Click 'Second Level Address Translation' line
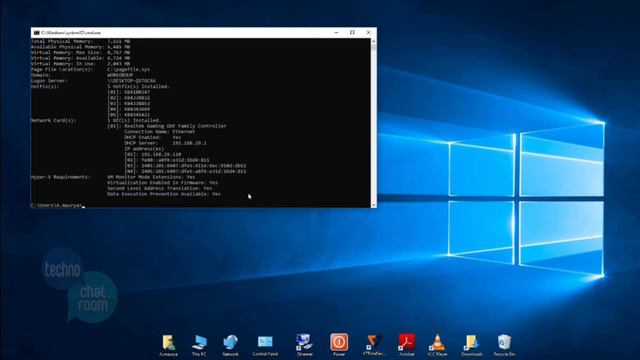The height and width of the screenshot is (360, 640). click(x=160, y=189)
